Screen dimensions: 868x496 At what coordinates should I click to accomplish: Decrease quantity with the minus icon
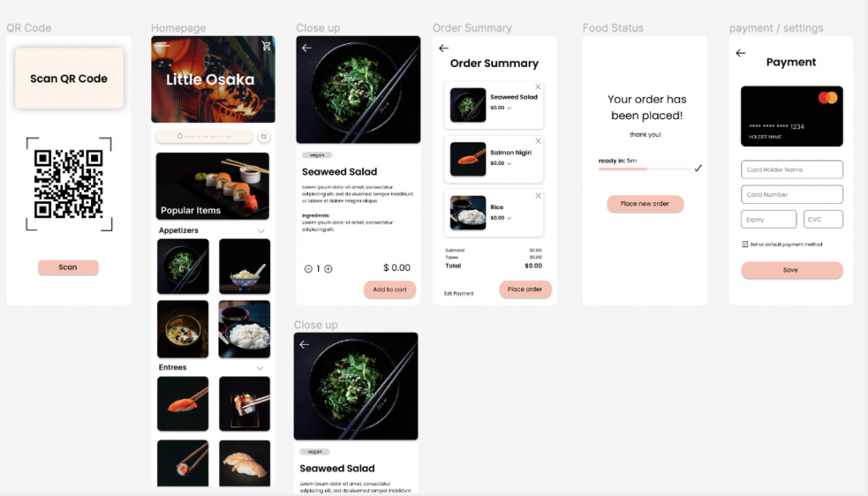tap(309, 268)
